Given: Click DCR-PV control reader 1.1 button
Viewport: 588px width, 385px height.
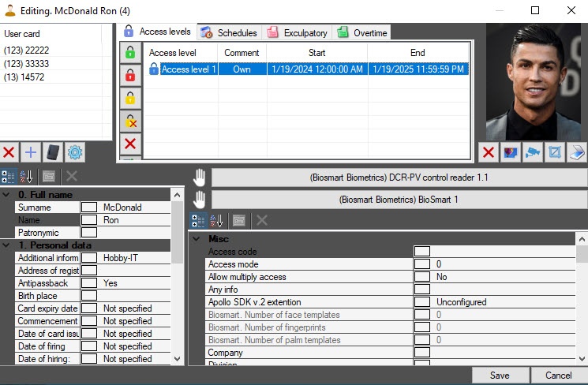Looking at the screenshot, I should point(399,178).
